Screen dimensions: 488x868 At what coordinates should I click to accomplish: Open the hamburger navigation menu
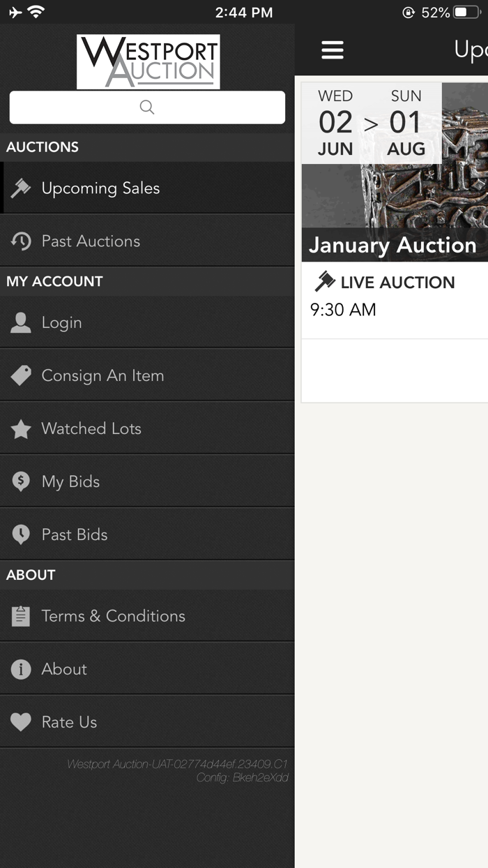[333, 50]
